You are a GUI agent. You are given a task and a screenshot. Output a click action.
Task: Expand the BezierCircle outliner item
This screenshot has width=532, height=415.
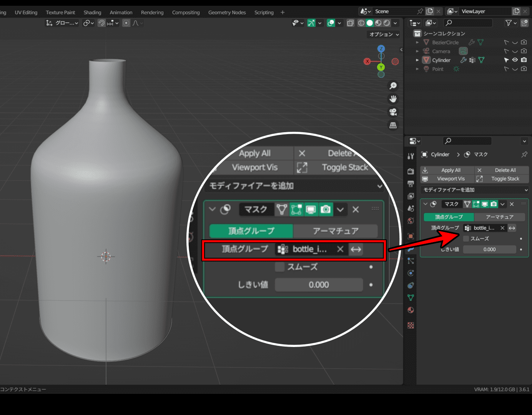[417, 42]
